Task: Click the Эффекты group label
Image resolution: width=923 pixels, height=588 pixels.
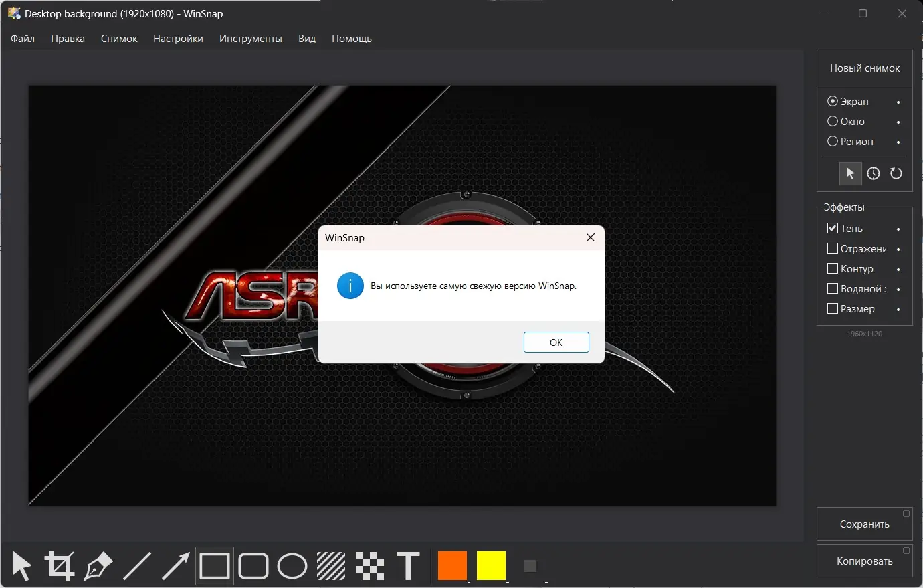Action: coord(844,207)
